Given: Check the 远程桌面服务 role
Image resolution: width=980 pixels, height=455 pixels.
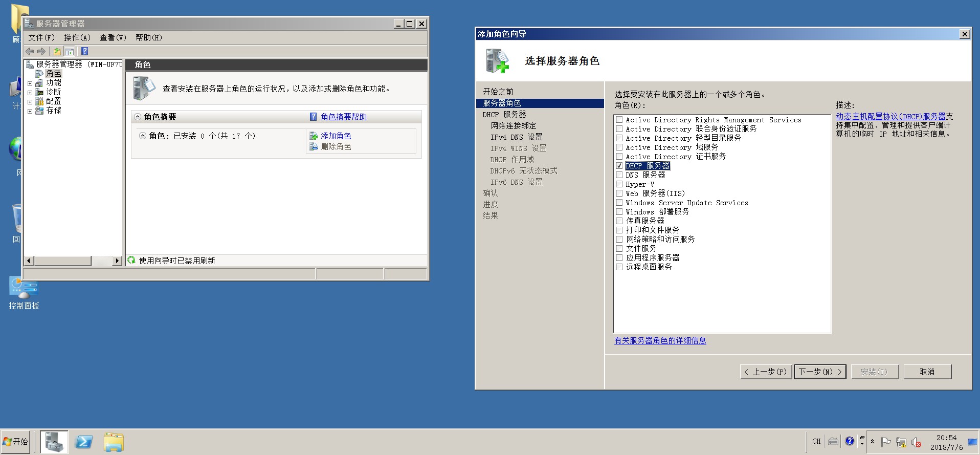Looking at the screenshot, I should pyautogui.click(x=619, y=267).
